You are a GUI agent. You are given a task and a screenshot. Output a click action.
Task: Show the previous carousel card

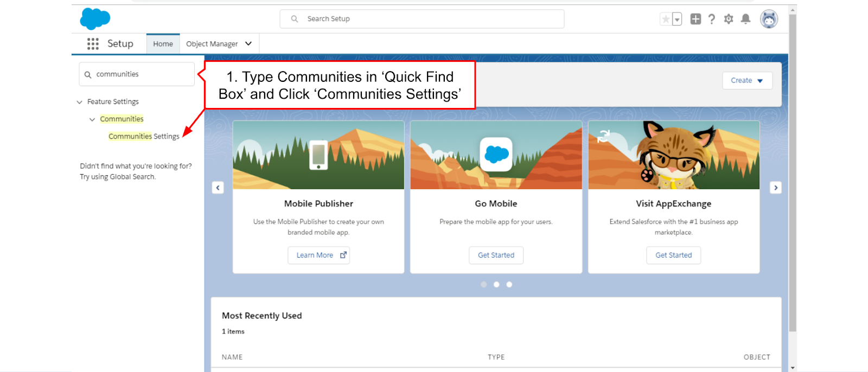218,188
